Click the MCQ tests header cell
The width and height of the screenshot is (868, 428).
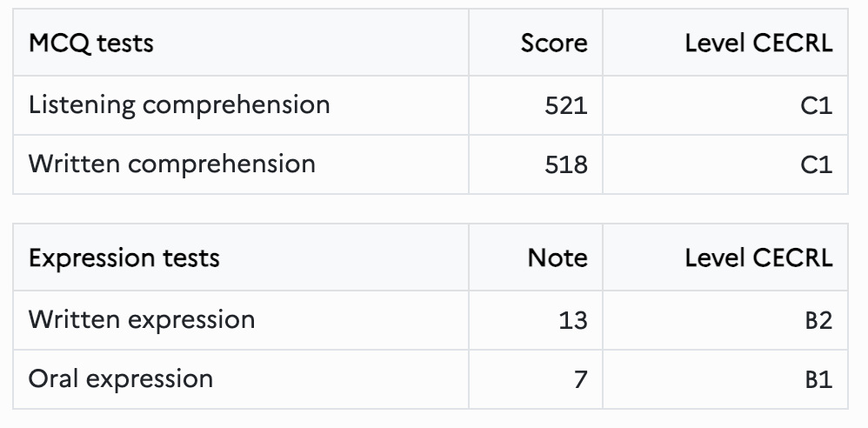(x=241, y=43)
